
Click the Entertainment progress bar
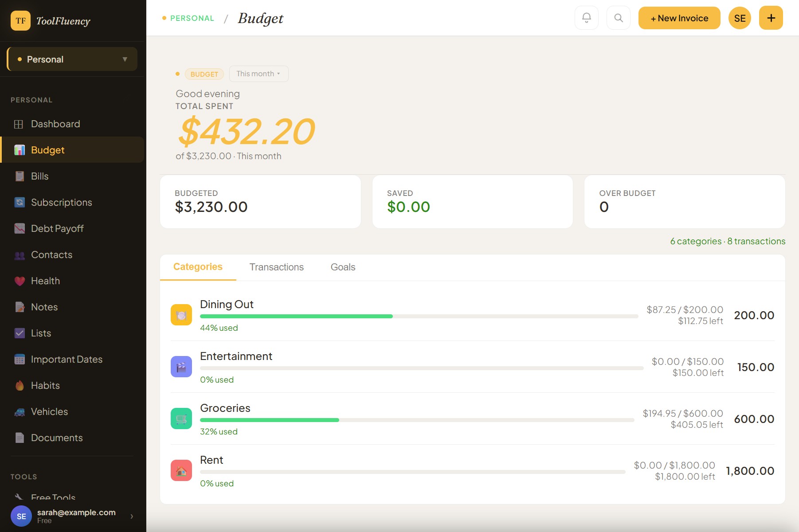422,368
